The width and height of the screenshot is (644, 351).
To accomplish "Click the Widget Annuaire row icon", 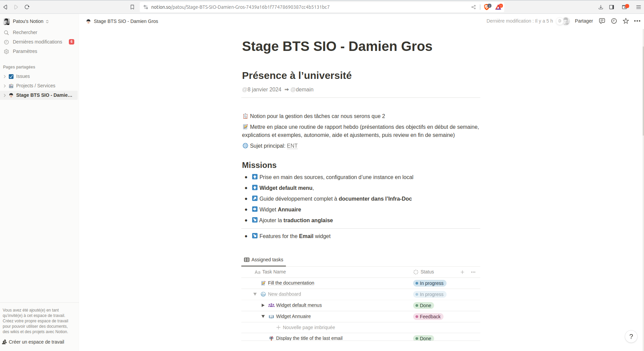I will coord(271,317).
